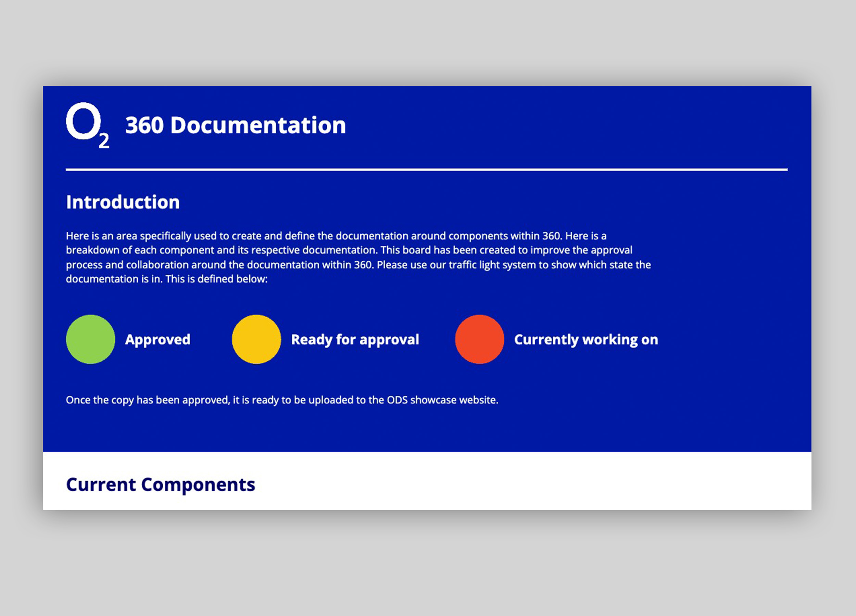The width and height of the screenshot is (856, 616).
Task: Click the Approved label text
Action: 158,339
